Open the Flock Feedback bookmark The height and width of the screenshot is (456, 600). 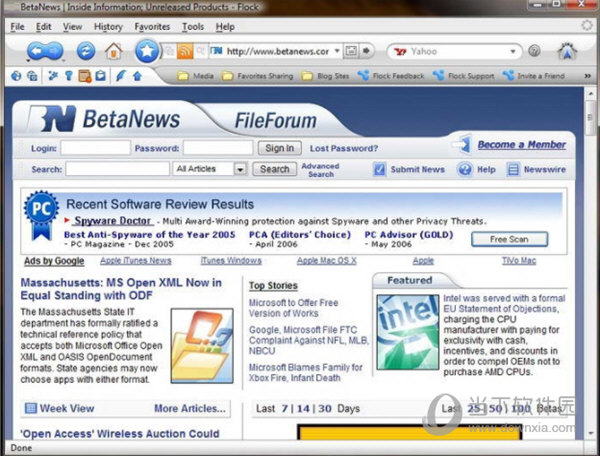click(x=391, y=76)
